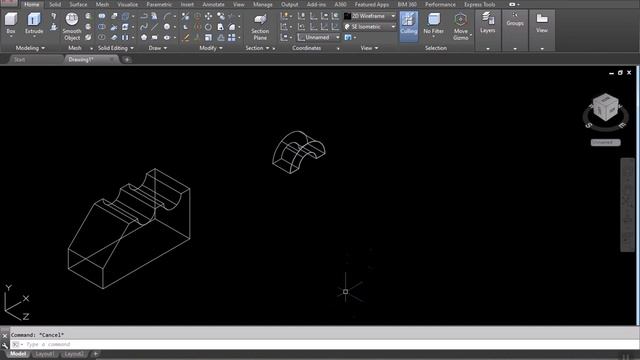
Task: Click the UCS icon with the yellow bulb
Action: point(284,16)
